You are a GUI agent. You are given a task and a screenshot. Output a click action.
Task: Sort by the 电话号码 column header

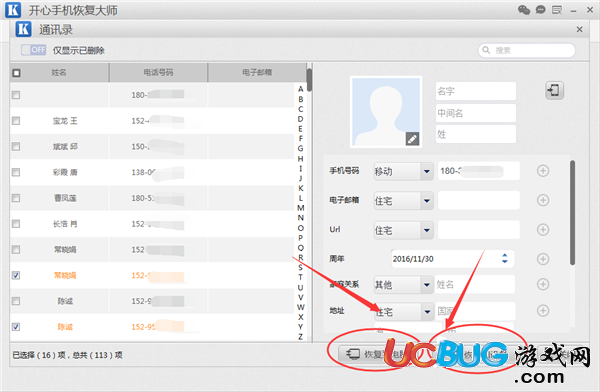pos(158,72)
